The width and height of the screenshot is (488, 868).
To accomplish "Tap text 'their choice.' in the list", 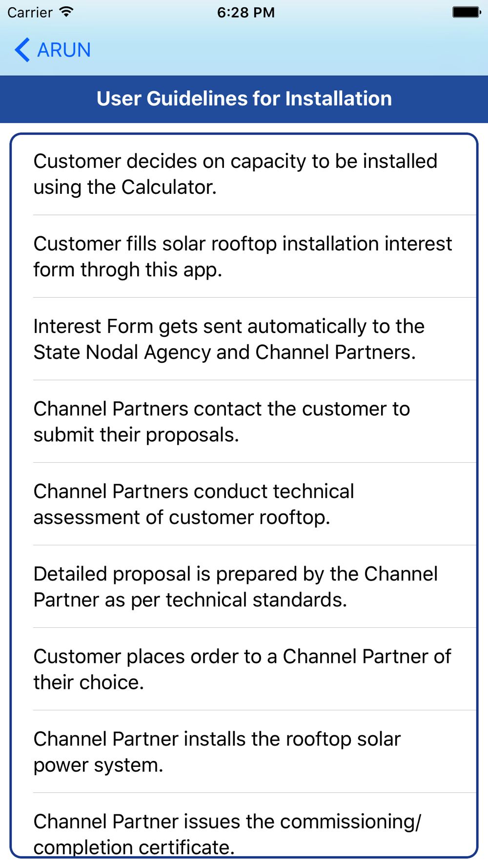I will [88, 682].
